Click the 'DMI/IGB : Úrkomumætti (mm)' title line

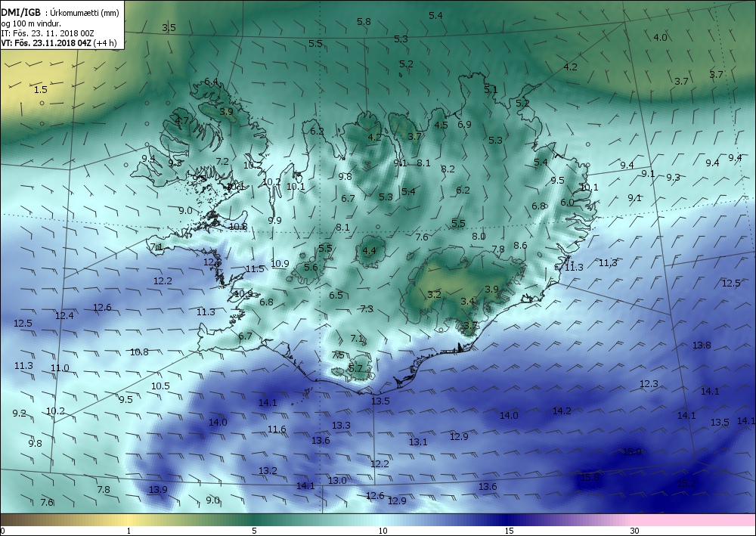60,13
